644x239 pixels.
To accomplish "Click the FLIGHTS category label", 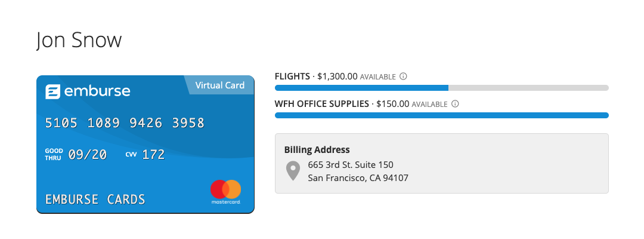I will click(x=292, y=76).
